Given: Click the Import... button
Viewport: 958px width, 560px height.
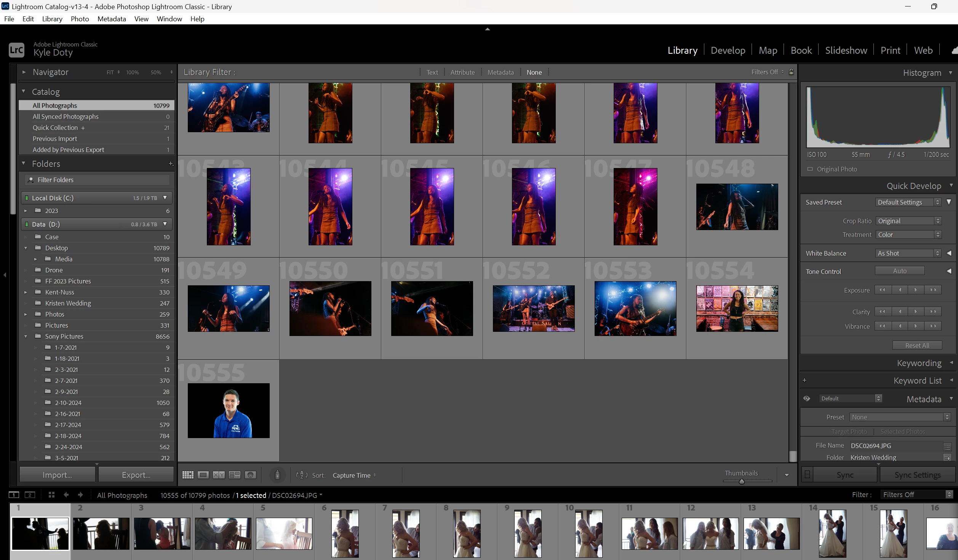Looking at the screenshot, I should click(x=57, y=475).
